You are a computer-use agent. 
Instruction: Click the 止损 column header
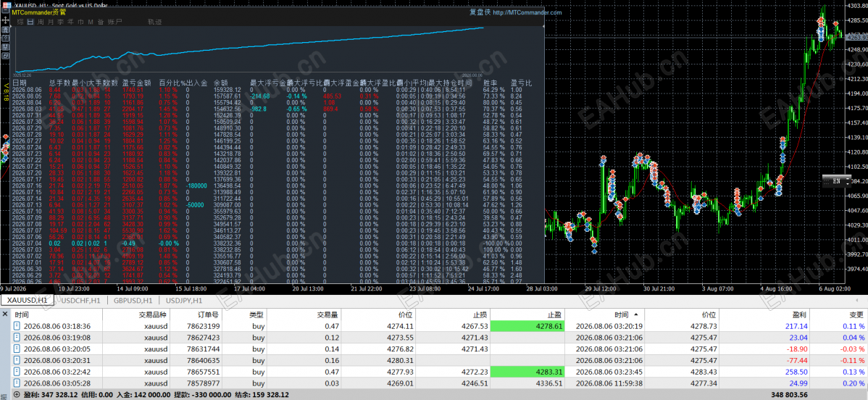[480, 314]
